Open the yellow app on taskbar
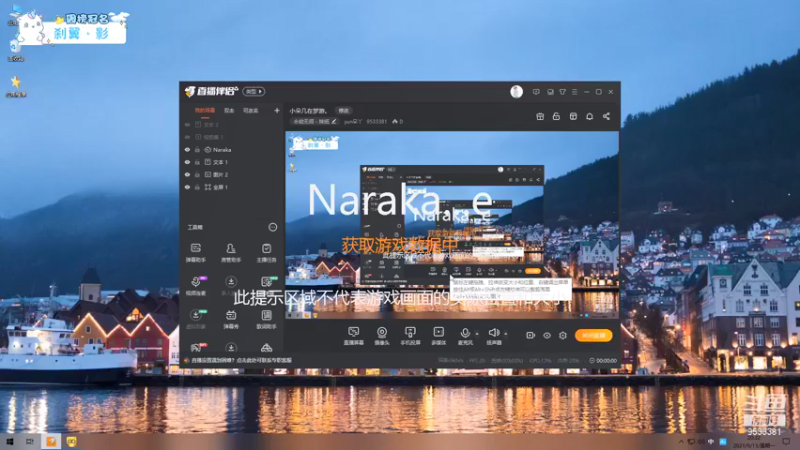This screenshot has width=800, height=450. 71,441
